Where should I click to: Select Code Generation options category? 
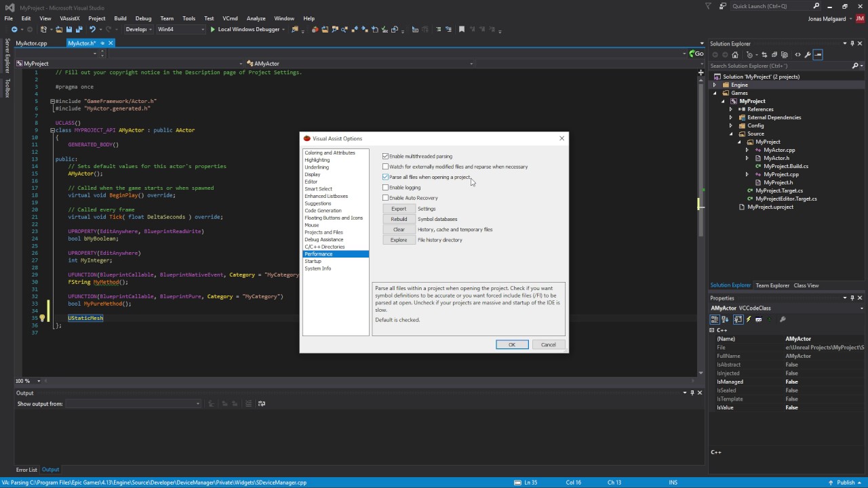[x=323, y=211]
